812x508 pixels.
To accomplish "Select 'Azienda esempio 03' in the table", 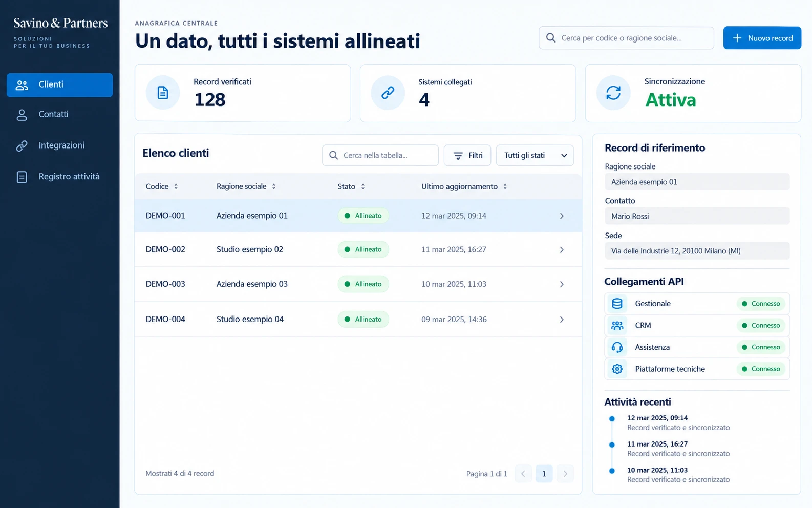I will point(252,284).
